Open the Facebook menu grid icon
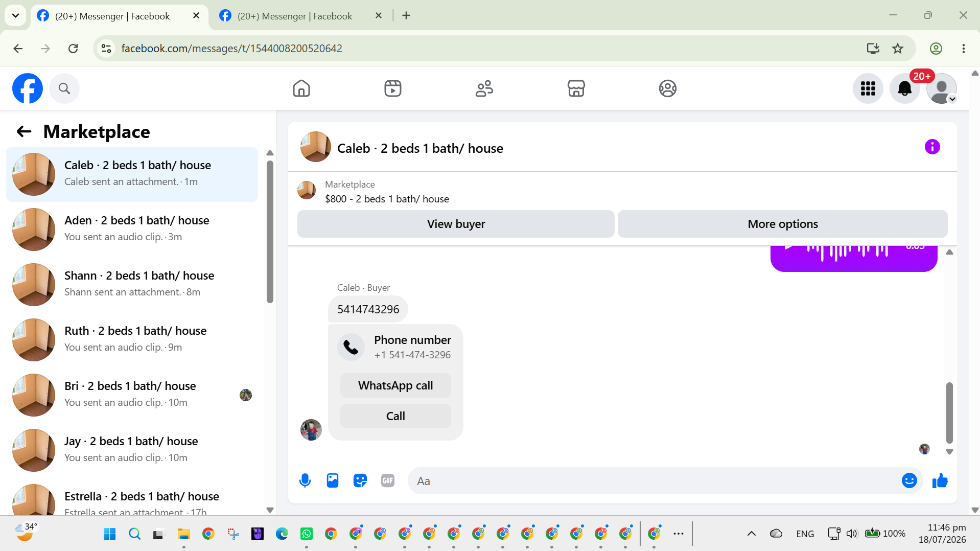The image size is (980, 551). tap(868, 88)
